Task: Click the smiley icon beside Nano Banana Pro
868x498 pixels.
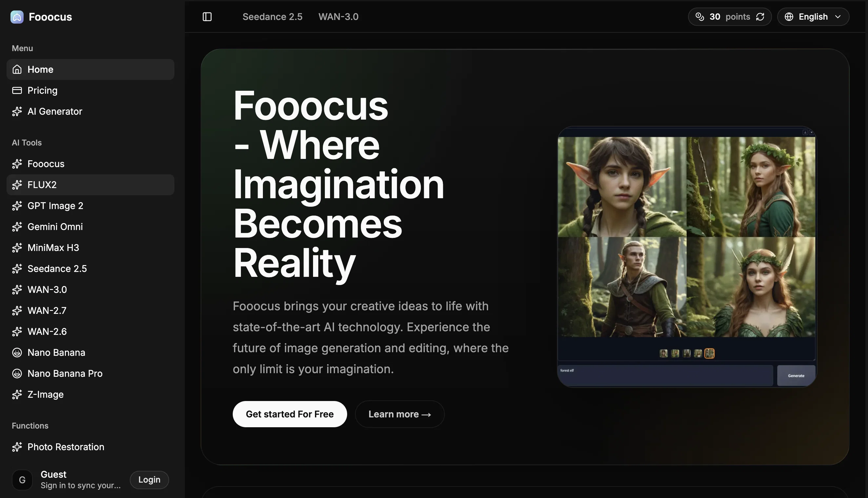Action: tap(17, 373)
